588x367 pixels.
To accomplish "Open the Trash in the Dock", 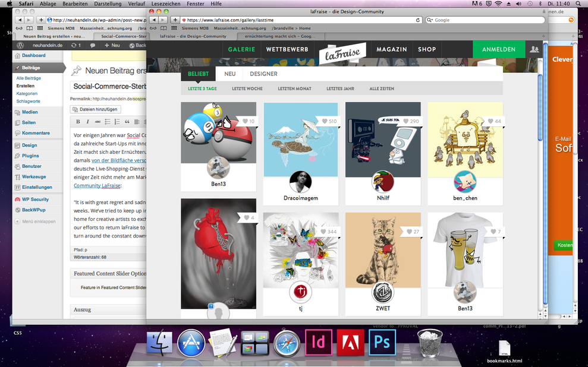I will click(x=430, y=342).
